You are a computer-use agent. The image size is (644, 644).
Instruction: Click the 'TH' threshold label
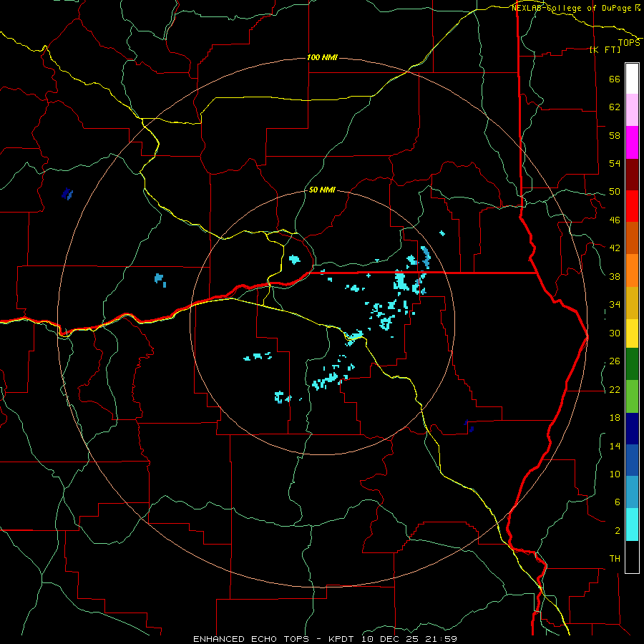click(615, 559)
